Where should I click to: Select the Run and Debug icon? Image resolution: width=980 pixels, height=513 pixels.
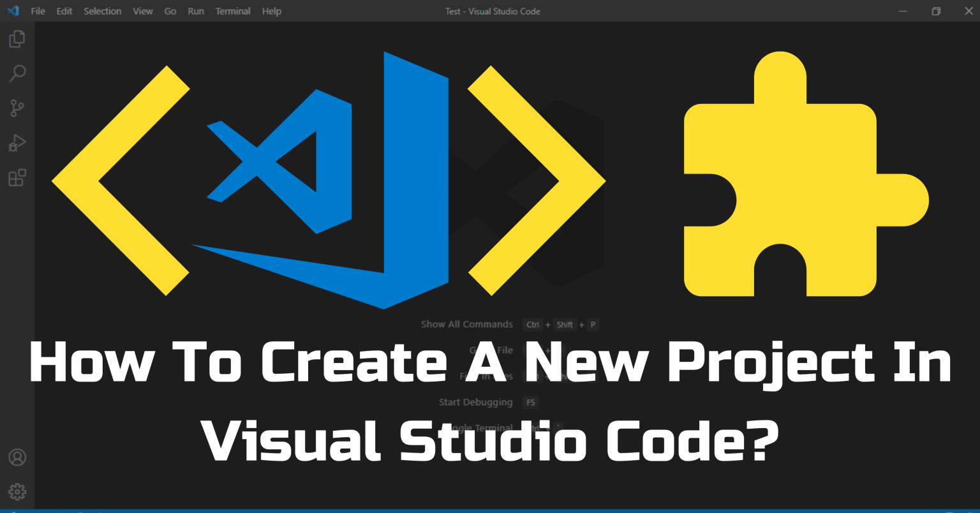pyautogui.click(x=17, y=142)
